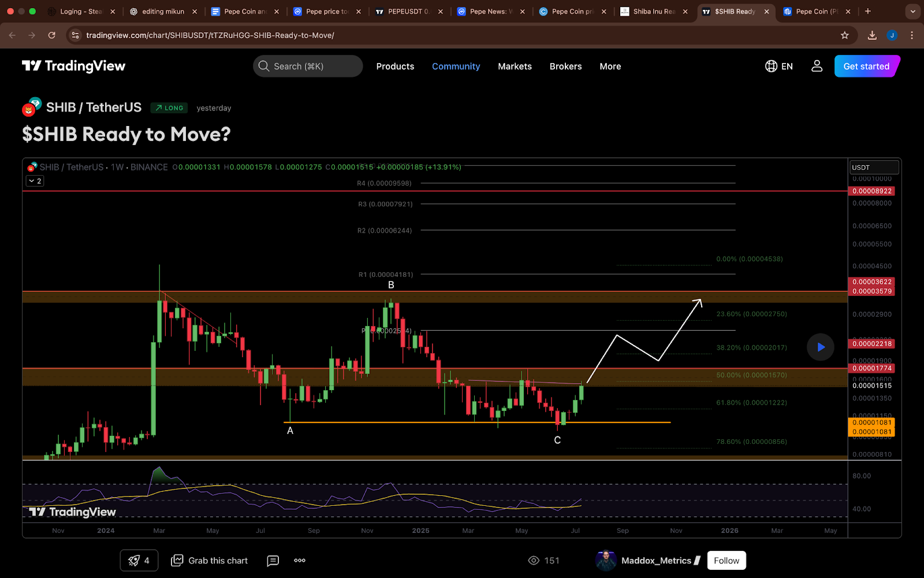Click the EN language label
Image resolution: width=924 pixels, height=578 pixels.
tap(787, 66)
